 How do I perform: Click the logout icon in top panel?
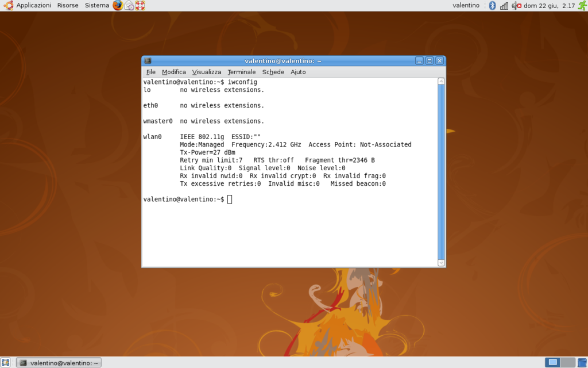pos(582,5)
